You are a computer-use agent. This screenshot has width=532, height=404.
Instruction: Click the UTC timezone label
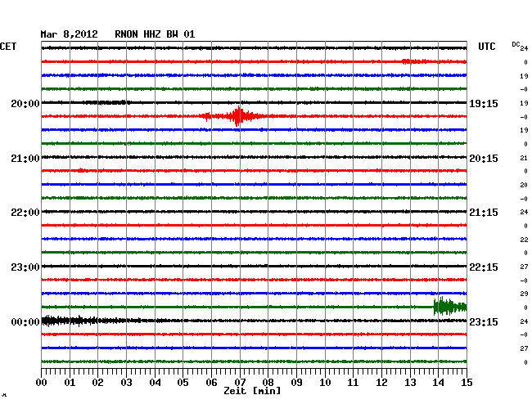486,47
